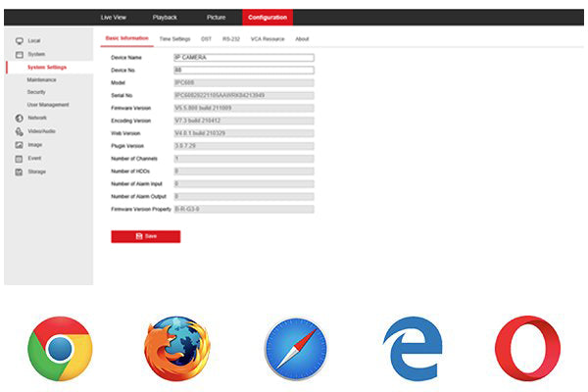Image resolution: width=588 pixels, height=392 pixels.
Task: Expand the Video/Audio settings section
Action: [x=41, y=130]
